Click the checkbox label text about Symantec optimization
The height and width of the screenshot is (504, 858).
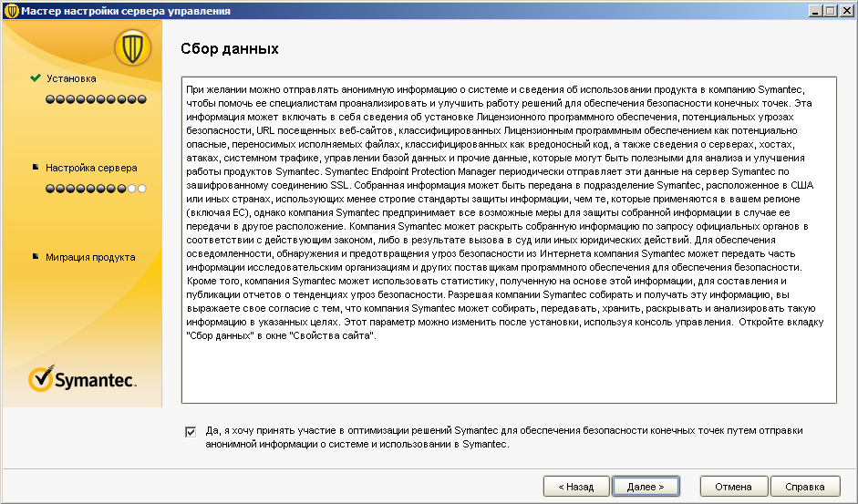(x=504, y=437)
